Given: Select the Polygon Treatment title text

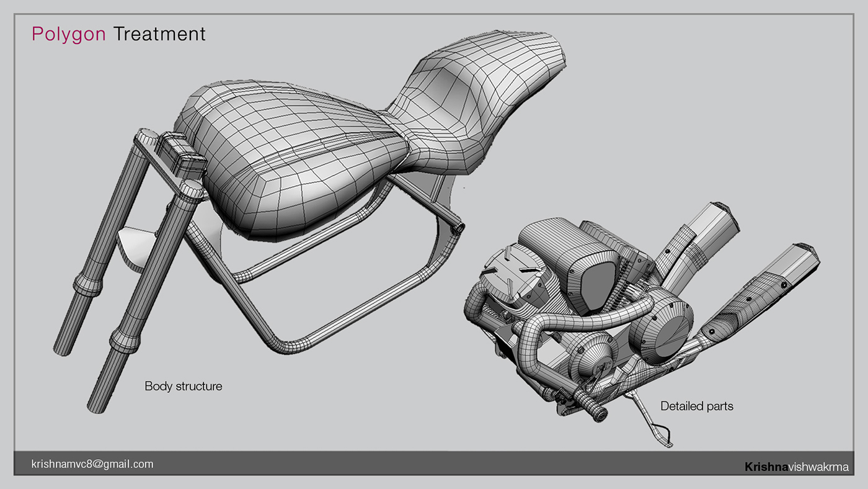Looking at the screenshot, I should 119,34.
